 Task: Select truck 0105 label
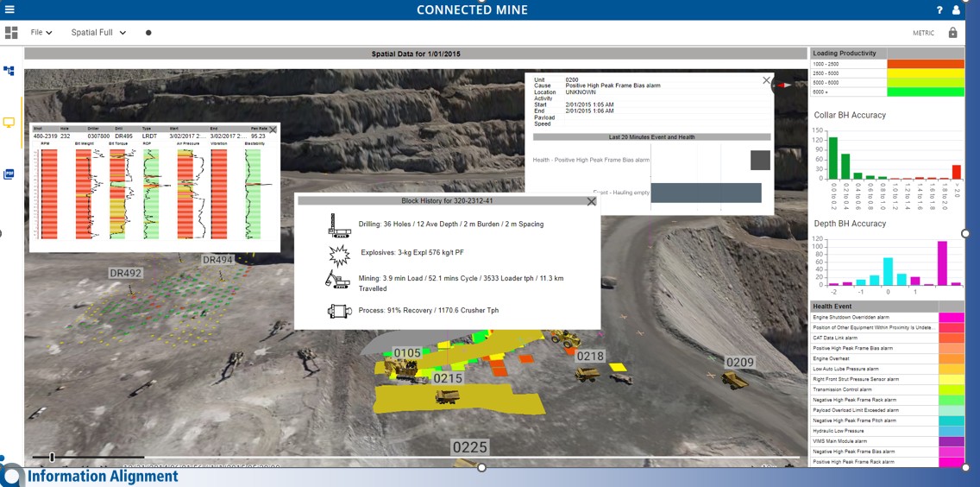406,354
